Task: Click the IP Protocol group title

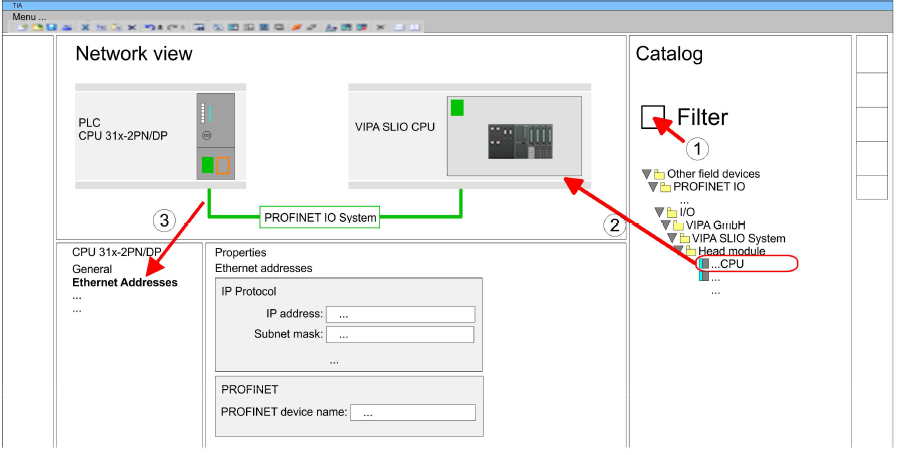Action: 249,291
